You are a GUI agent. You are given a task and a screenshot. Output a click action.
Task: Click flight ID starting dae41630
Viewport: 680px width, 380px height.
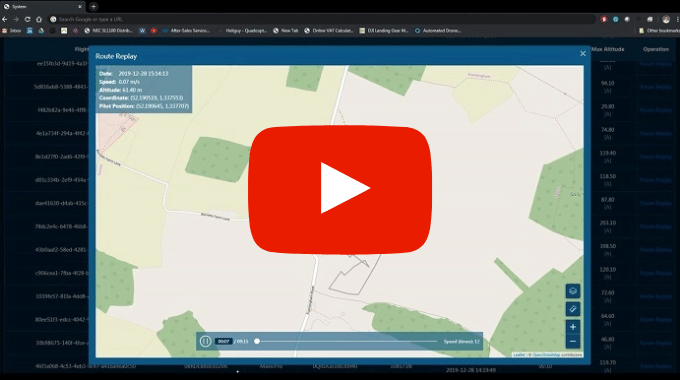[x=62, y=203]
